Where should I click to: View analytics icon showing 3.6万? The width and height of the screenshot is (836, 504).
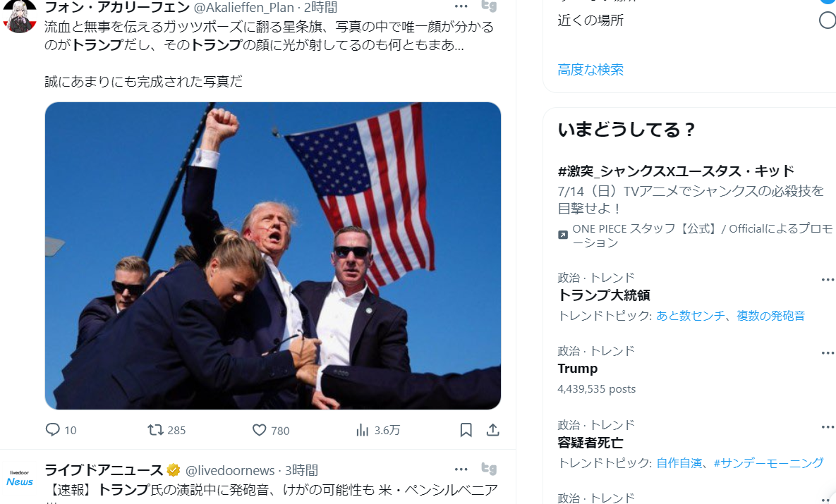coord(363,430)
